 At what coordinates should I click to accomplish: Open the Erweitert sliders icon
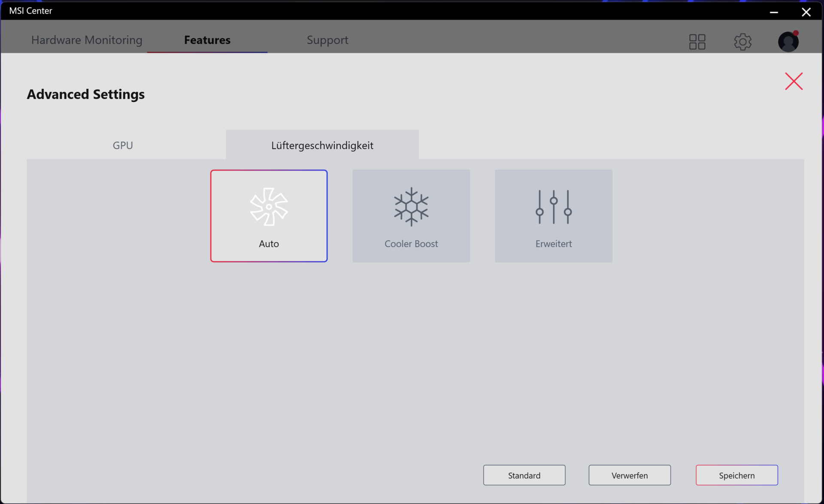[554, 207]
